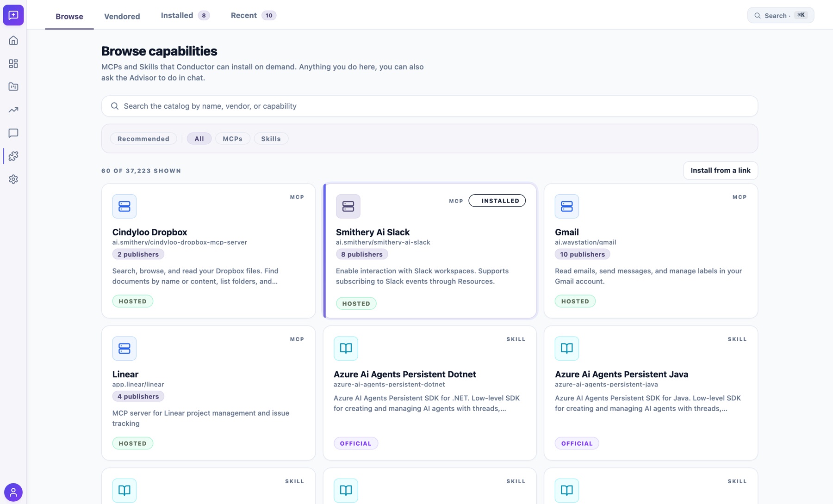The width and height of the screenshot is (833, 504).
Task: Click ai.waystation/gmail identifier text
Action: pos(585,242)
